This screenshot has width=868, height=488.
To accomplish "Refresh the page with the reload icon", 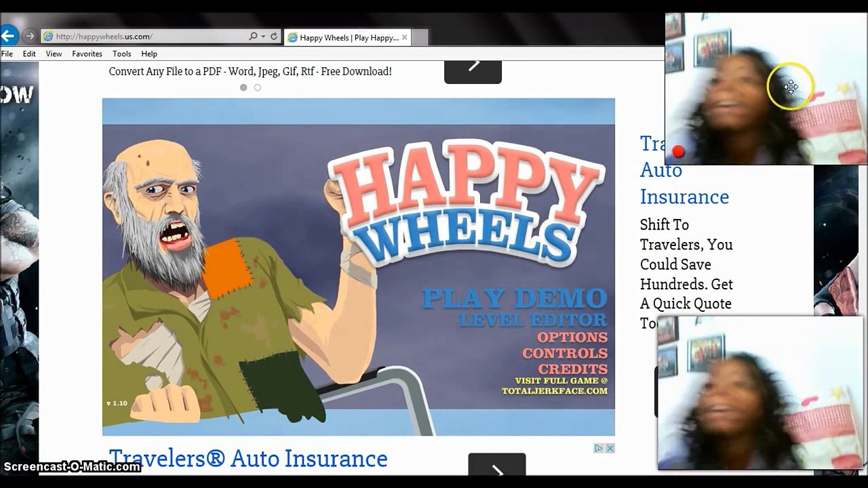I will 274,37.
